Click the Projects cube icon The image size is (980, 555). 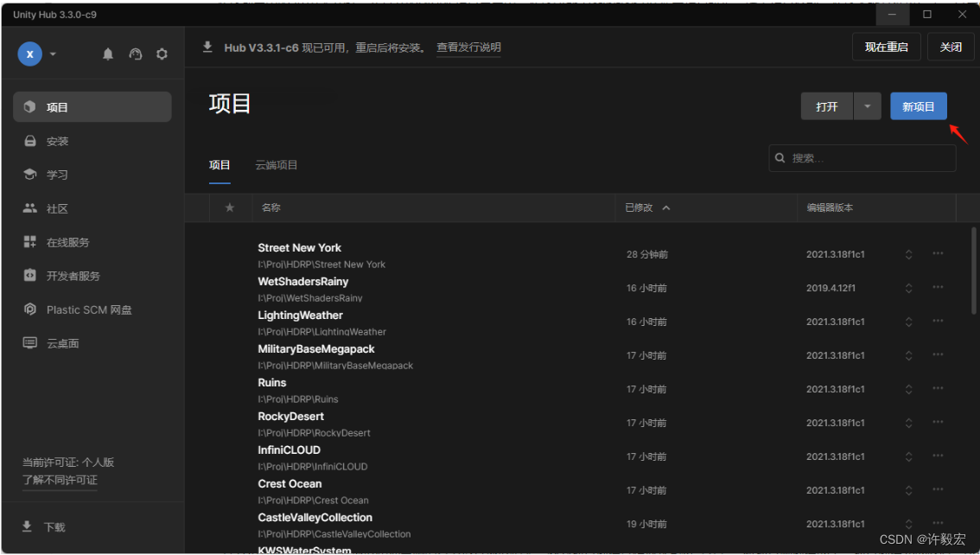[30, 107]
